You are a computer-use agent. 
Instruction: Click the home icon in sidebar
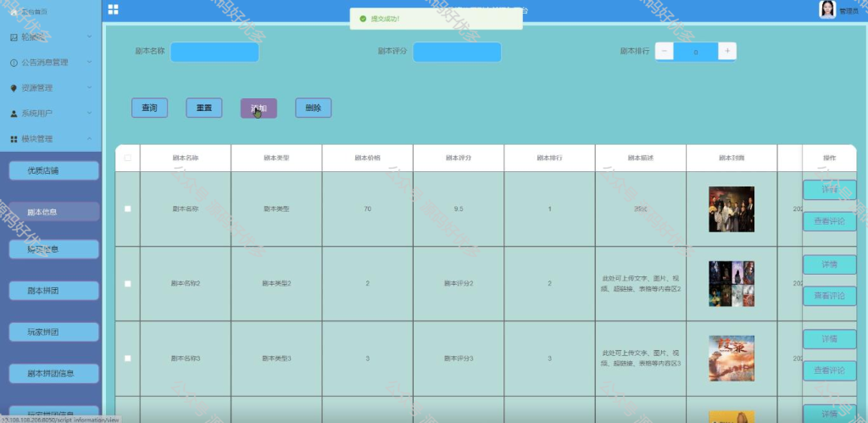[x=14, y=12]
